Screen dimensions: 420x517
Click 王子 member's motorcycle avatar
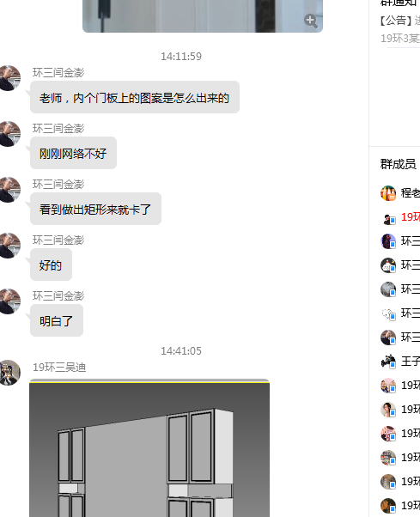388,362
